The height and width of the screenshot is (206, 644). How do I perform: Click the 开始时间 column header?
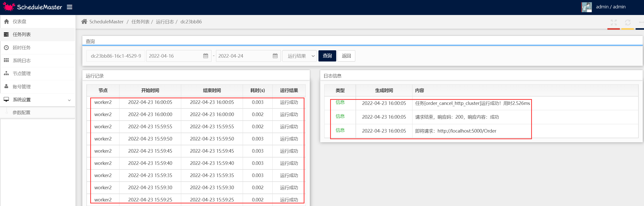tap(150, 90)
